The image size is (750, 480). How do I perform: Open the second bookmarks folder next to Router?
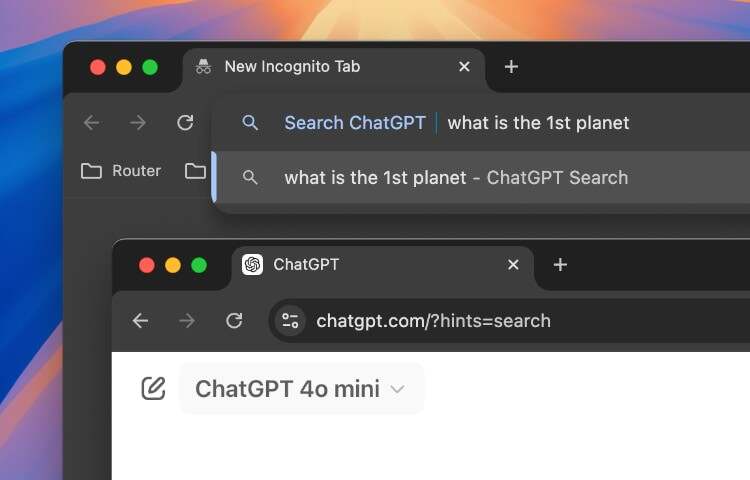[x=196, y=171]
